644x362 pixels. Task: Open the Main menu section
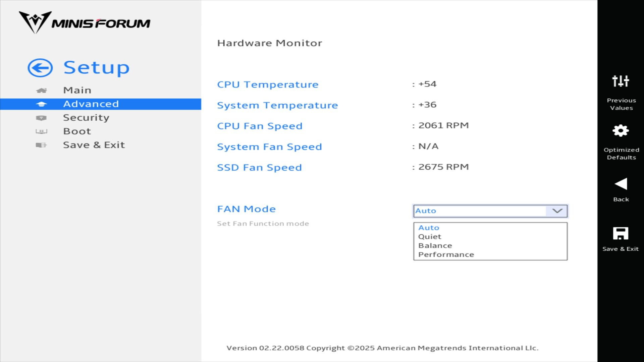[x=77, y=90]
